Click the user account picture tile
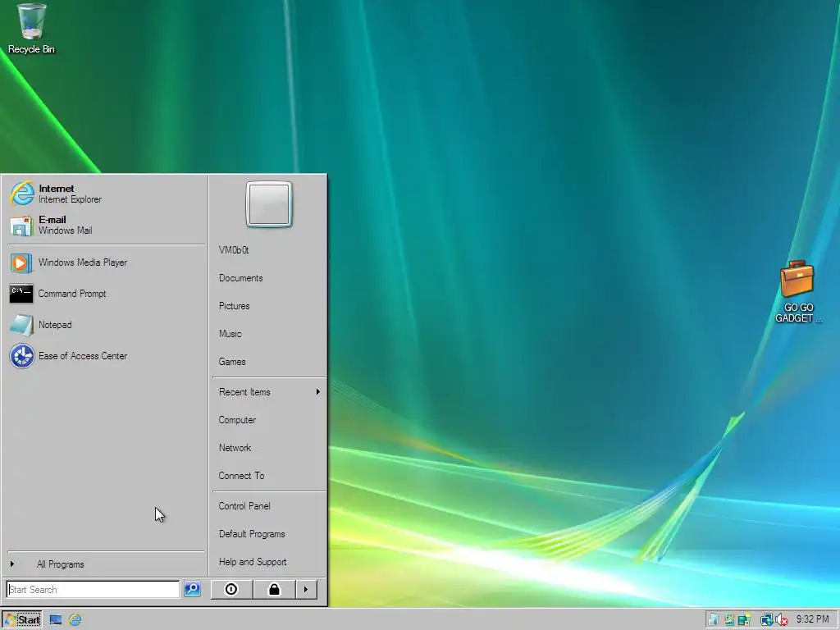The height and width of the screenshot is (630, 840). [269, 204]
